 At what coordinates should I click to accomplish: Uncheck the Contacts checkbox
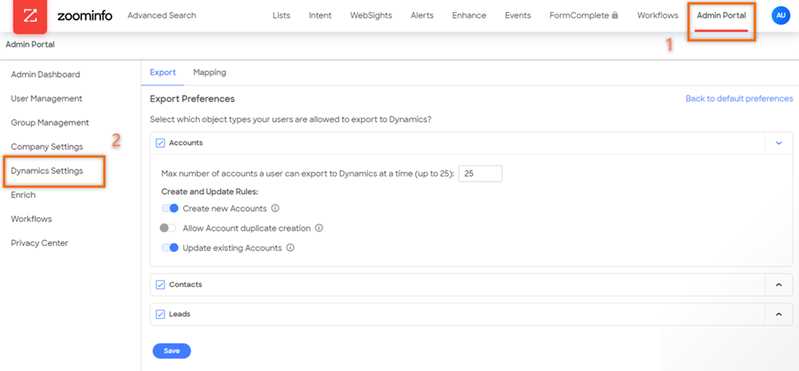(160, 285)
